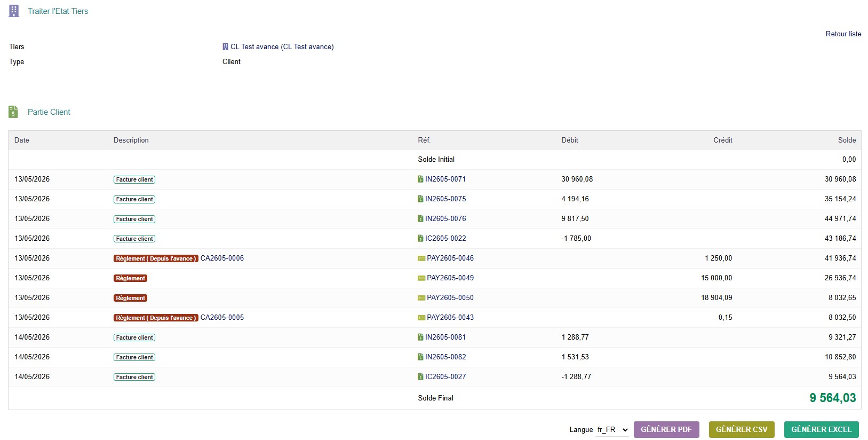Viewport: 868px width, 440px height.
Task: Open advance CA2605-0005 link
Action: (222, 317)
